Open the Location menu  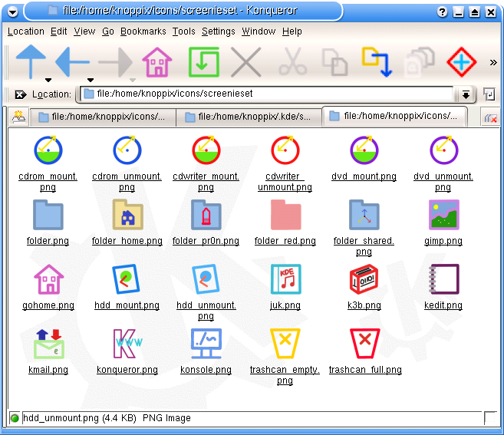pyautogui.click(x=26, y=31)
